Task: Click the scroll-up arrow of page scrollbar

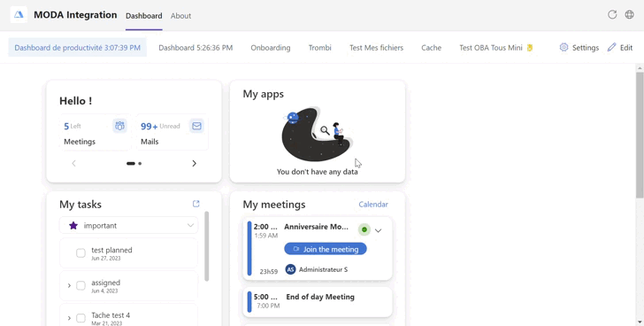Action: 640,68
